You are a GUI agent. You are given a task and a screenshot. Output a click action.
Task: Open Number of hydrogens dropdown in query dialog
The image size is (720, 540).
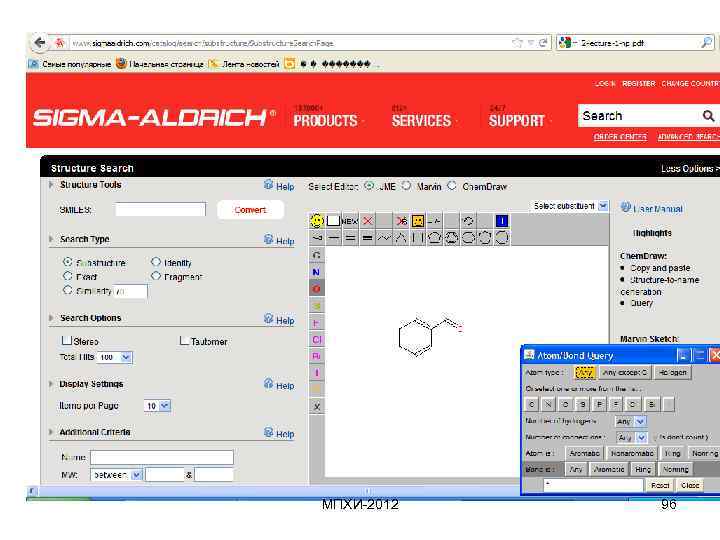(x=641, y=421)
